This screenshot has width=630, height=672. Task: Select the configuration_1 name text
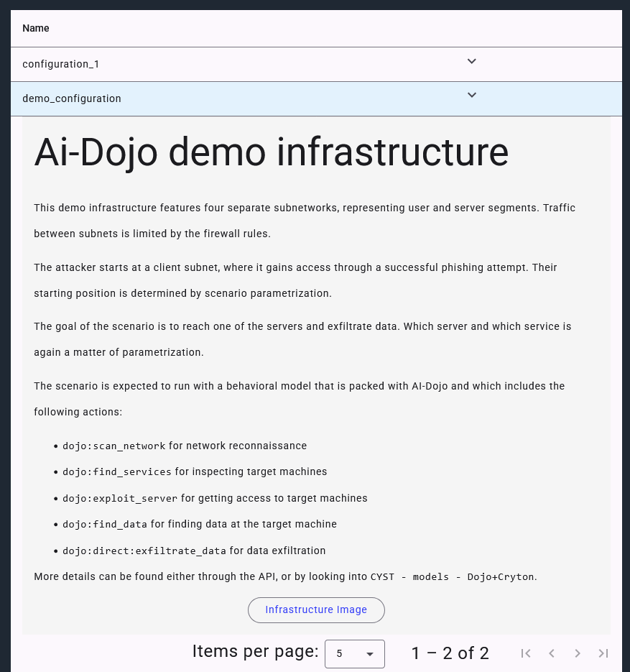pos(61,65)
